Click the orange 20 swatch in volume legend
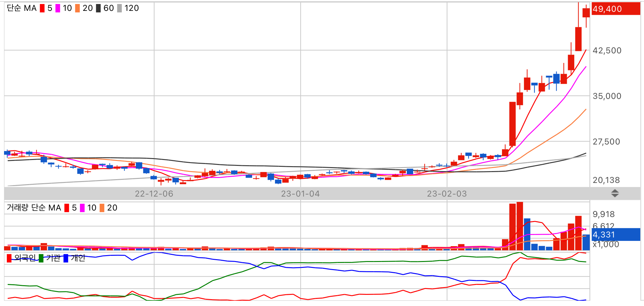Viewport: 644px width, 306px height. [102, 208]
